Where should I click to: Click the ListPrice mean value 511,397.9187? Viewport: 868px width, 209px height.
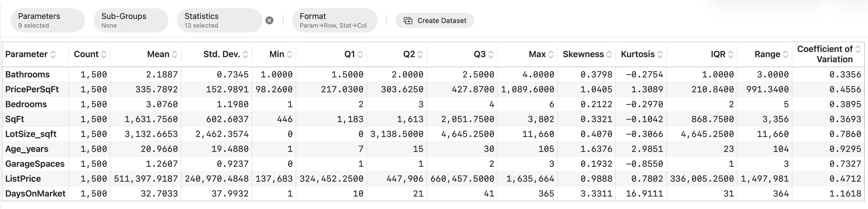coord(146,179)
